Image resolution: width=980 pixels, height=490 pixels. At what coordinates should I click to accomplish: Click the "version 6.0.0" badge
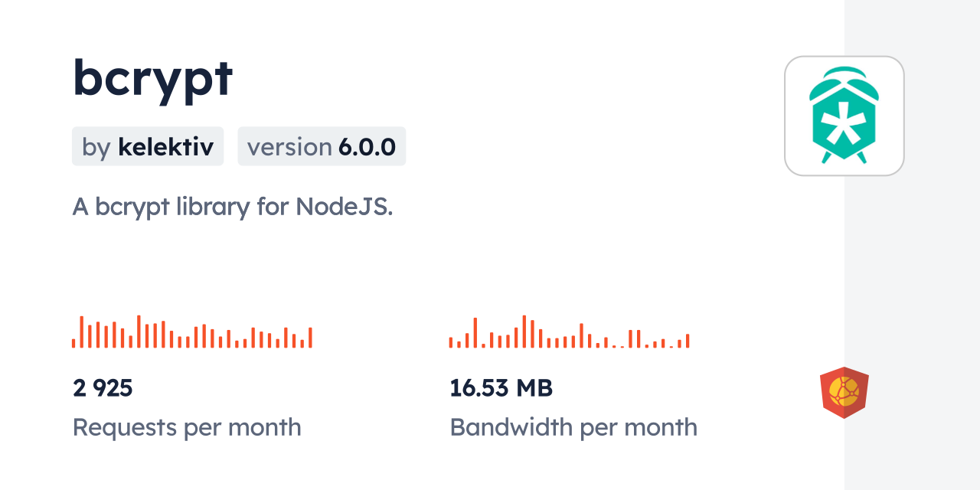322,146
